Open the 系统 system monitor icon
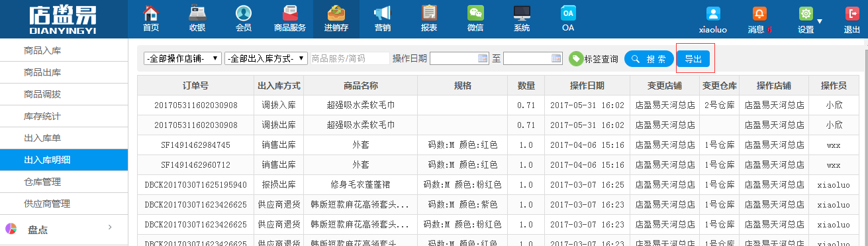The image size is (868, 246). (x=522, y=13)
